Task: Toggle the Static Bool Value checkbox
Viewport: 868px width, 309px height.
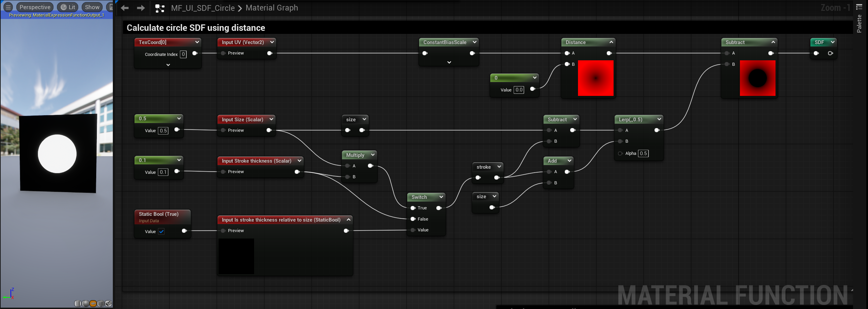Action: coord(161,231)
